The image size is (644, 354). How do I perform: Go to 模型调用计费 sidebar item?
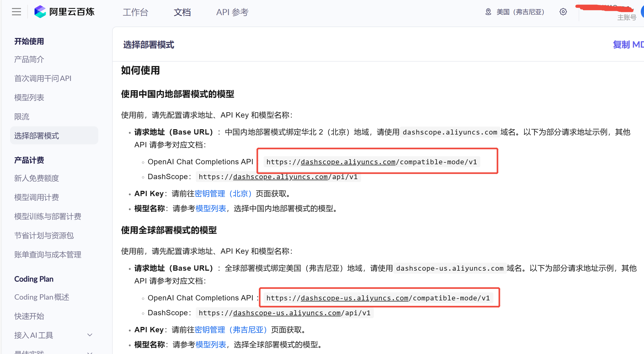tap(37, 197)
